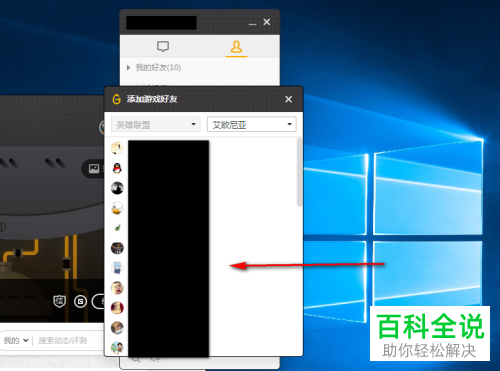Select the black-and-white silhouette avatar friend

click(117, 188)
